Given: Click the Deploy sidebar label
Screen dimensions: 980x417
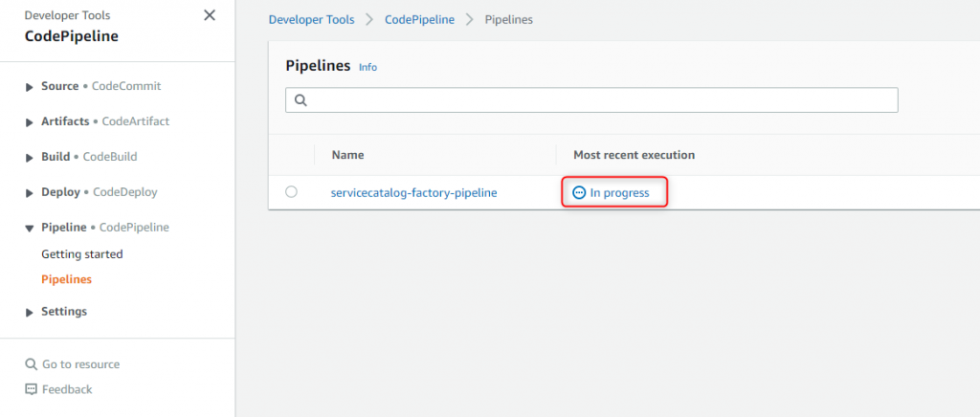Looking at the screenshot, I should [x=60, y=192].
